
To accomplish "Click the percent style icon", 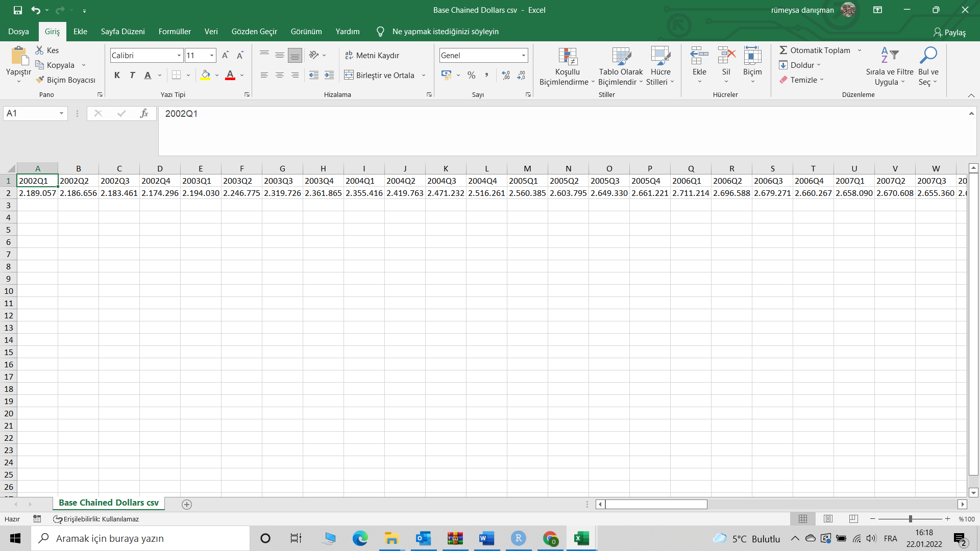I will [471, 76].
